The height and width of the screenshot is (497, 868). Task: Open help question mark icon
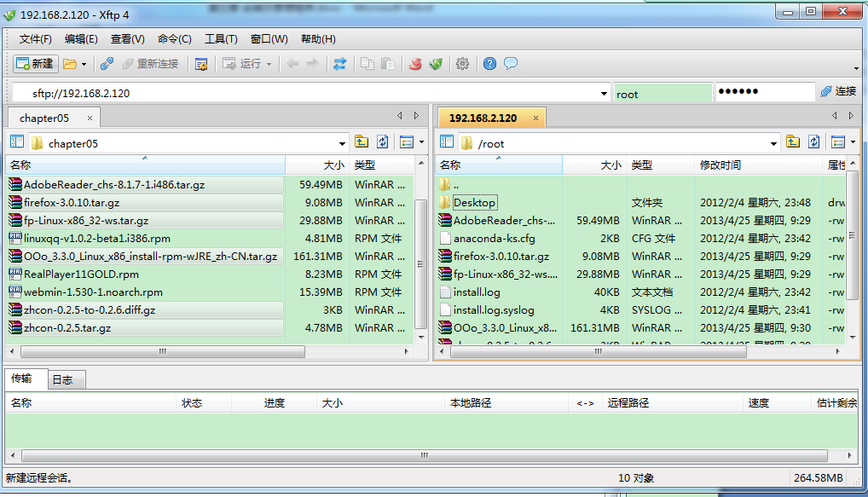point(490,64)
